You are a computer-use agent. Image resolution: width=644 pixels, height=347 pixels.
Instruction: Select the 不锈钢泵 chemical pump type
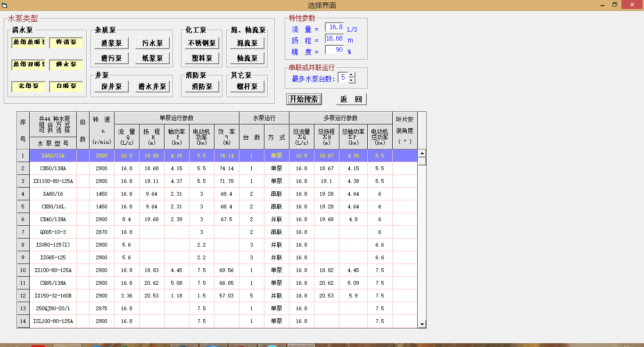[202, 43]
